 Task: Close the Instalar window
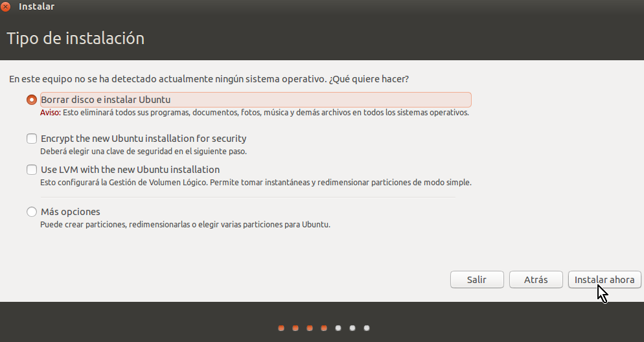click(x=6, y=6)
